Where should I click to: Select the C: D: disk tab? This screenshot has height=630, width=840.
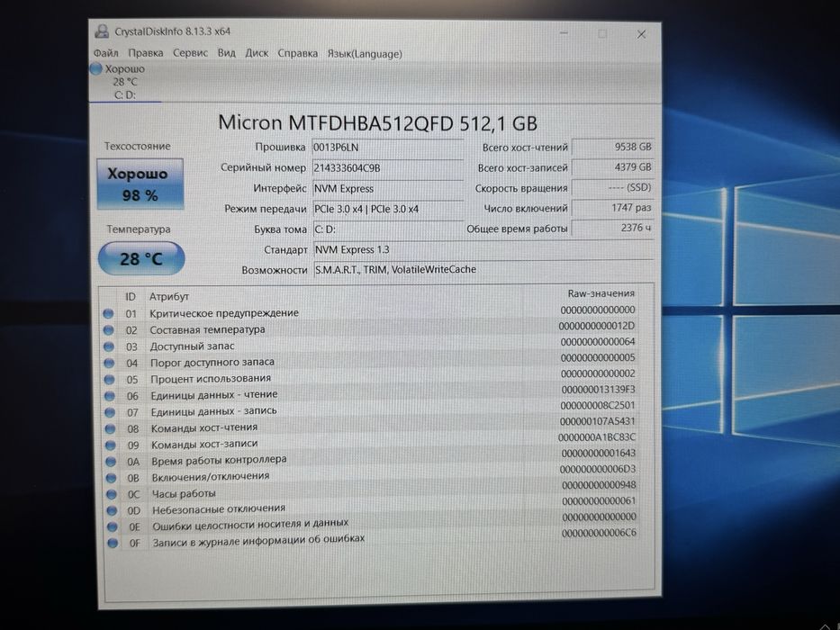click(x=125, y=82)
